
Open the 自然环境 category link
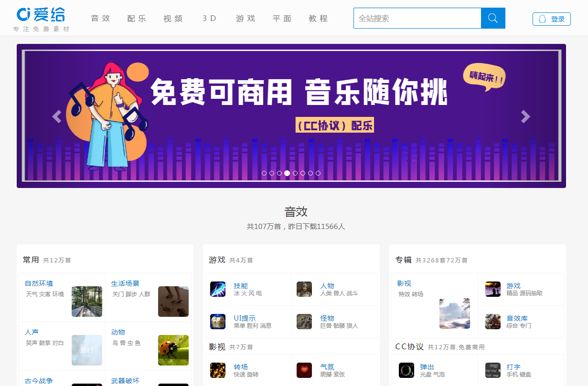pos(39,283)
